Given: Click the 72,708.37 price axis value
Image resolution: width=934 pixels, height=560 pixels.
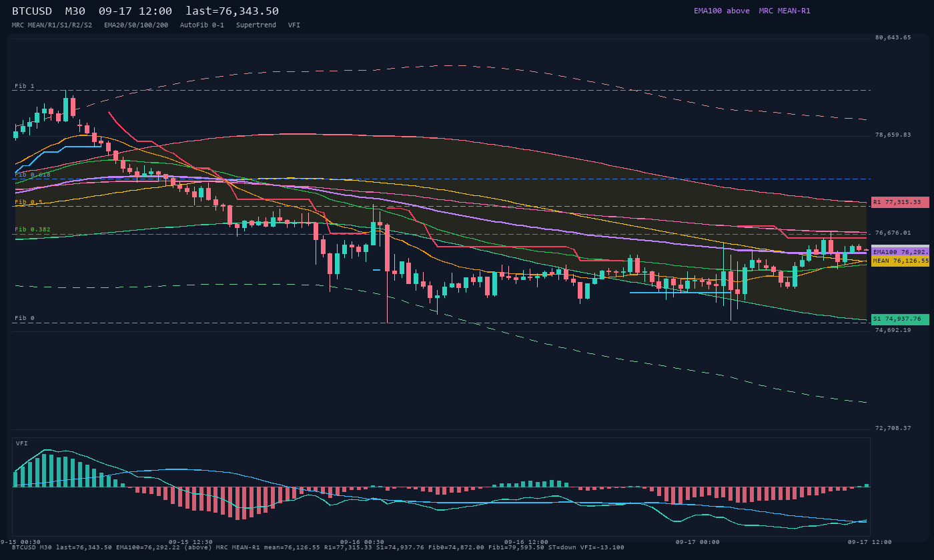Looking at the screenshot, I should pos(893,428).
